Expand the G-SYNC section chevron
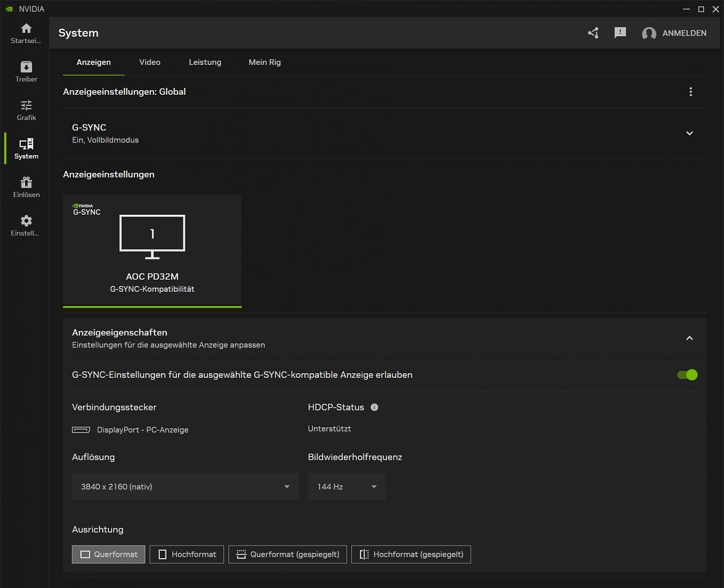This screenshot has width=724, height=588. coord(690,133)
